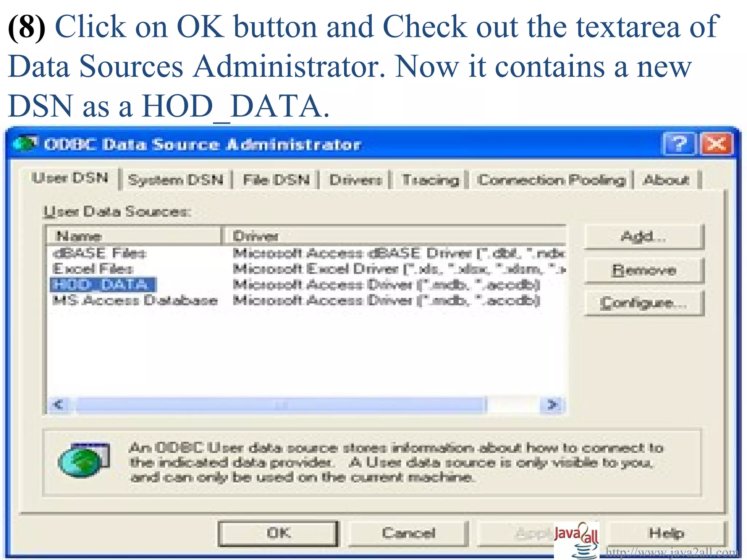Image resolution: width=747 pixels, height=560 pixels.
Task: Select the MS Access Database entry
Action: click(135, 301)
